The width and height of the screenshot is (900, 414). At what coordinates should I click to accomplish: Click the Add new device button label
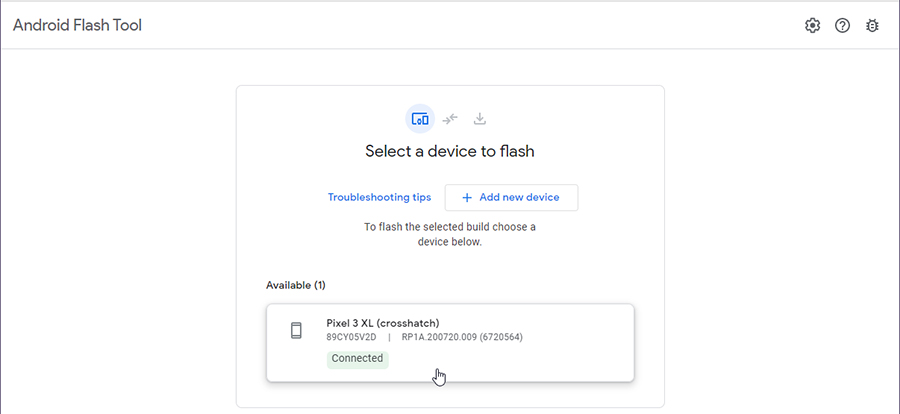tap(519, 198)
